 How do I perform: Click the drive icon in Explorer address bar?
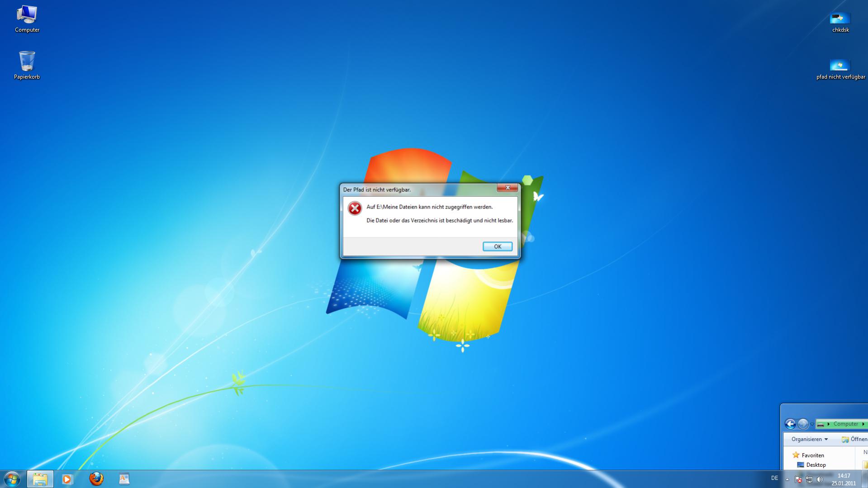click(821, 424)
